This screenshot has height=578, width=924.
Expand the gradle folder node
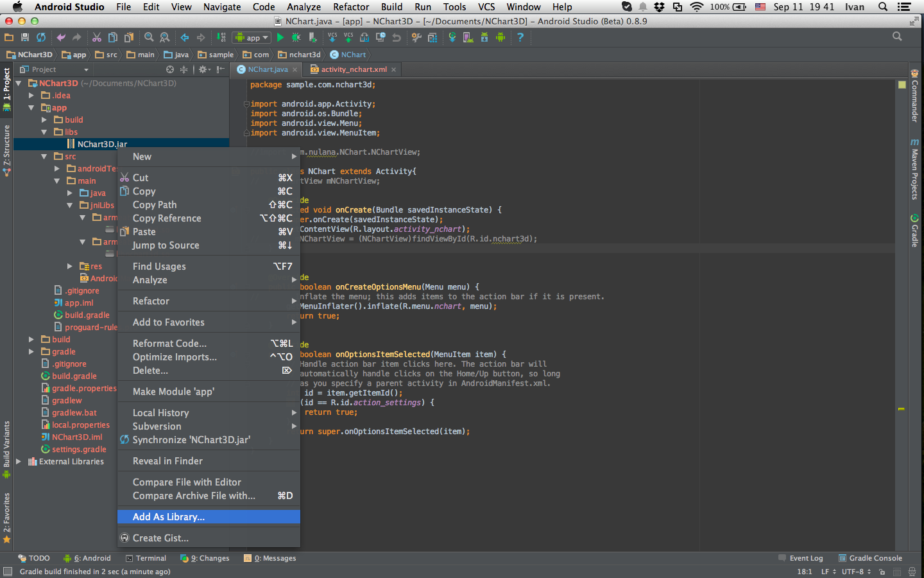(31, 352)
